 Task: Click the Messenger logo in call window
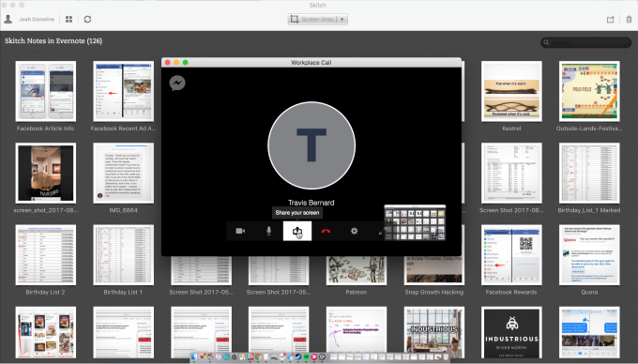(x=177, y=83)
